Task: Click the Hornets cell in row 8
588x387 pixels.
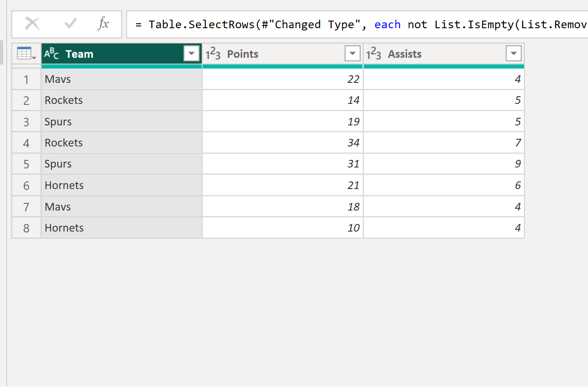Action: pyautogui.click(x=89, y=228)
